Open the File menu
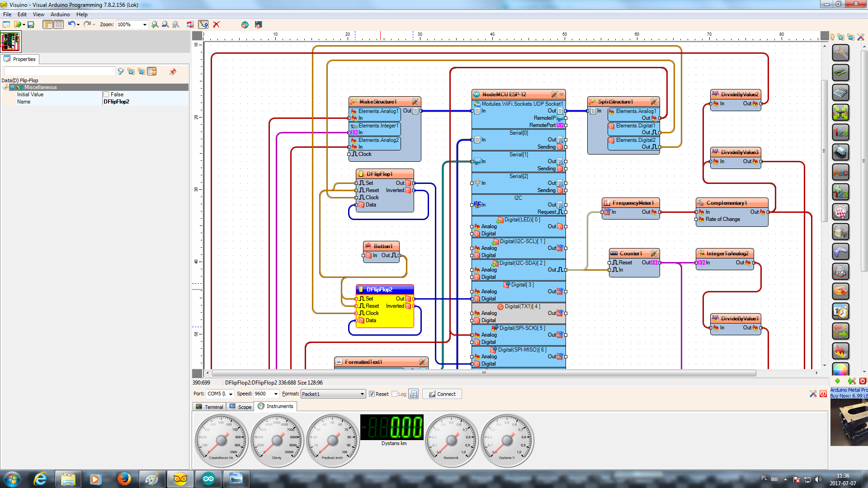The width and height of the screenshot is (868, 488). coord(7,14)
